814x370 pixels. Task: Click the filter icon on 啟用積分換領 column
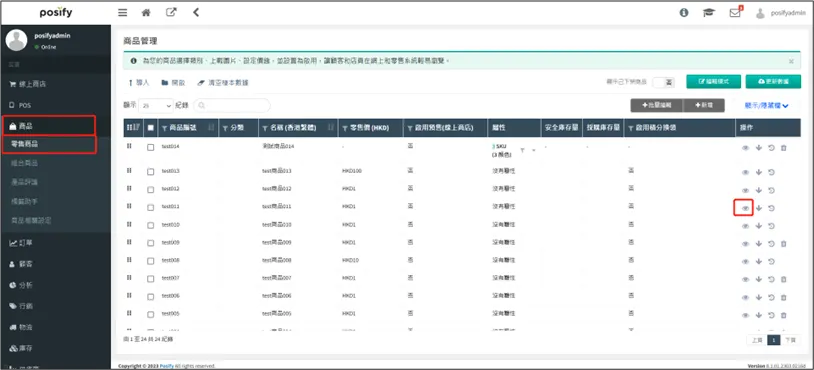(631, 128)
